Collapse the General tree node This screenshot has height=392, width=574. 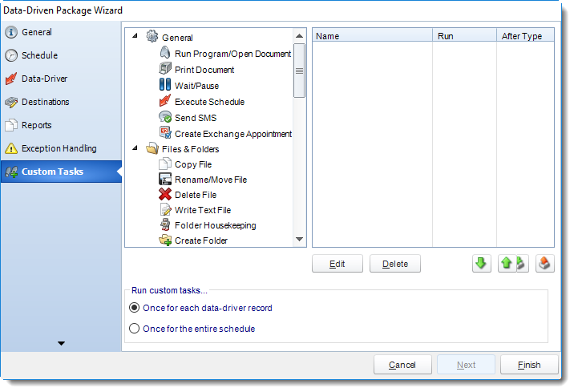pos(135,36)
